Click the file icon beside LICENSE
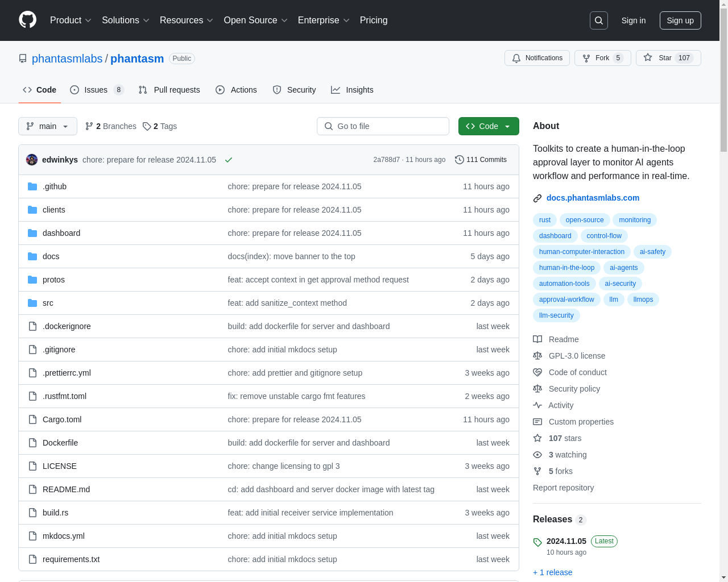Screen dimensions: 728x582 tap(32, 466)
